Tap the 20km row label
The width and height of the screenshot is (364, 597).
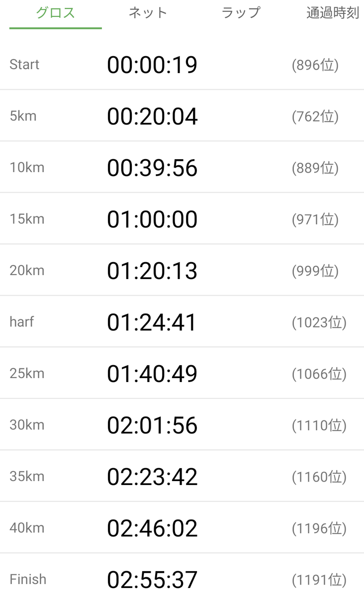point(27,271)
